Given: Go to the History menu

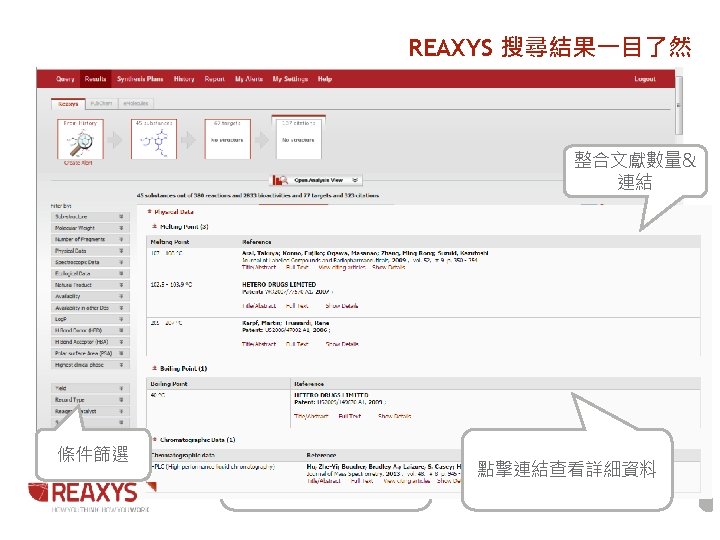Looking at the screenshot, I should (184, 79).
